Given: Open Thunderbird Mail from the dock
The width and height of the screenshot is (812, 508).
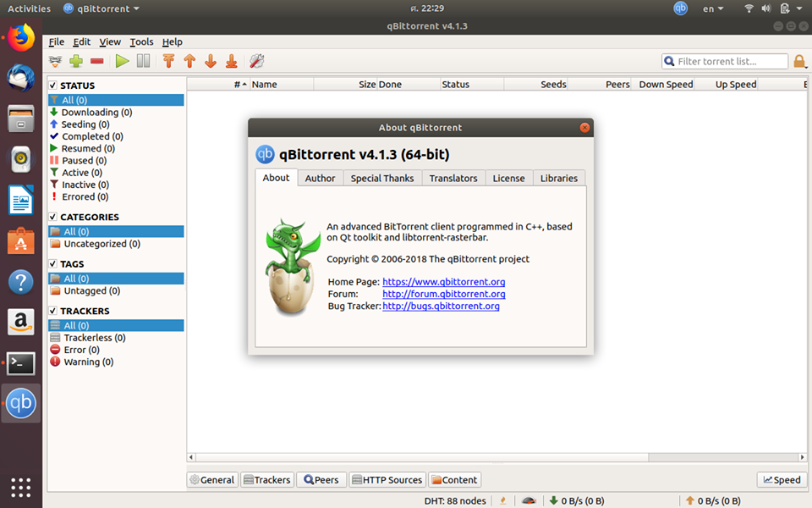Looking at the screenshot, I should pyautogui.click(x=20, y=78).
